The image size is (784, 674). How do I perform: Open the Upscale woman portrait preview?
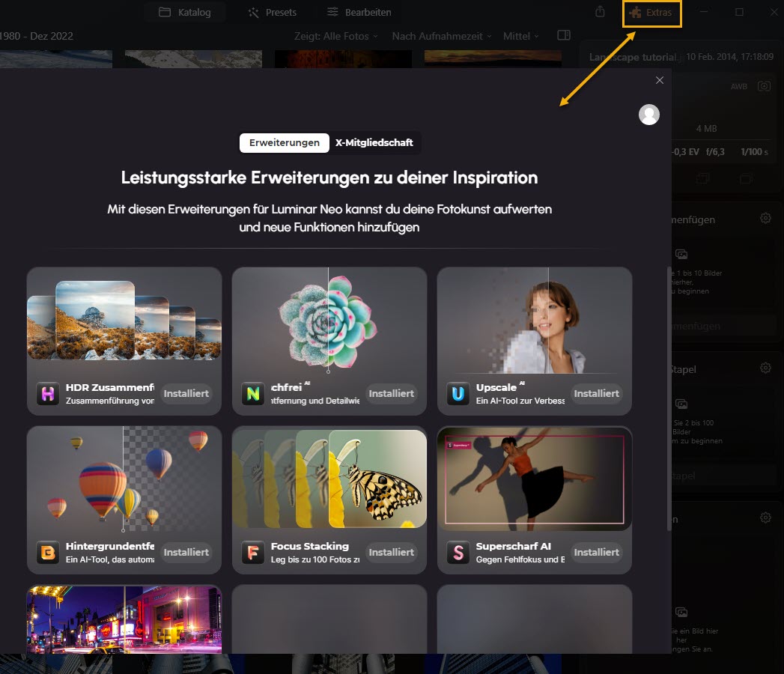tap(534, 321)
